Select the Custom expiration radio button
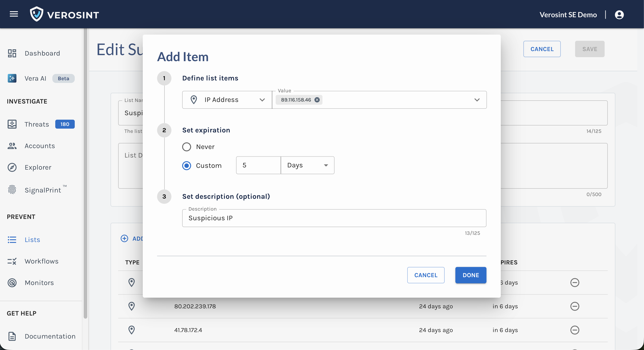 click(x=186, y=166)
